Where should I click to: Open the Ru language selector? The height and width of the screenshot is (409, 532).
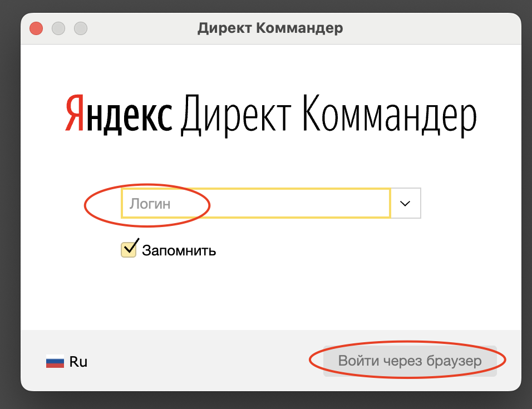coord(67,362)
